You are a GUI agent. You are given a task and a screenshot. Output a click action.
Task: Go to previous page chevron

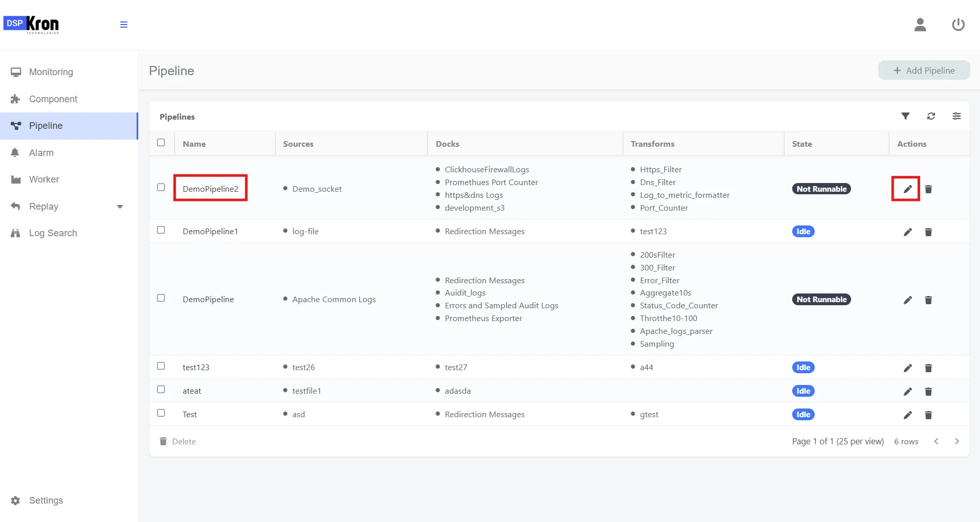(x=936, y=441)
